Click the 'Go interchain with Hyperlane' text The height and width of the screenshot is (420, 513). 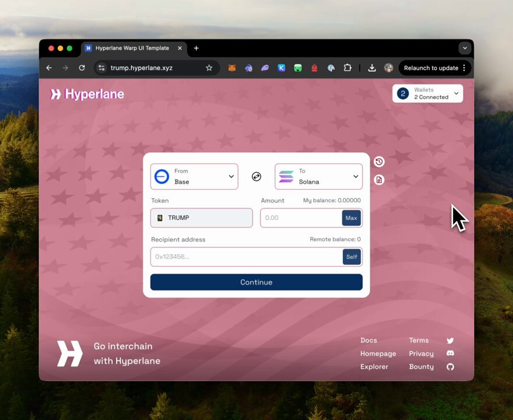click(127, 353)
